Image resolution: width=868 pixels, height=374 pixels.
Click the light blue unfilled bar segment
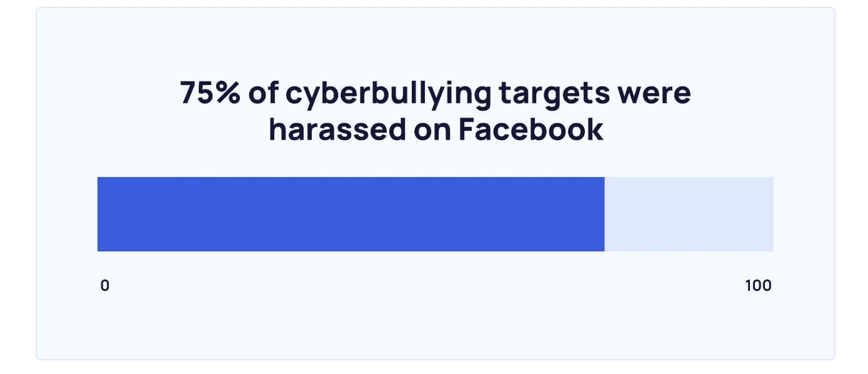[x=689, y=214]
